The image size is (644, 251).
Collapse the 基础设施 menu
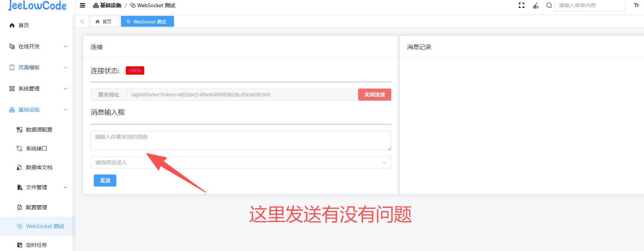38,110
